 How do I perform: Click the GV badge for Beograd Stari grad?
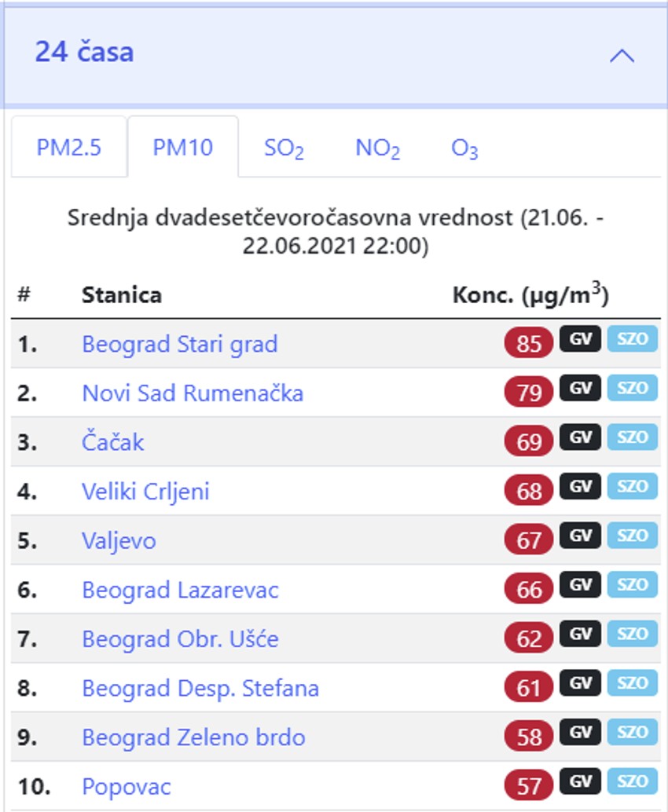580,339
